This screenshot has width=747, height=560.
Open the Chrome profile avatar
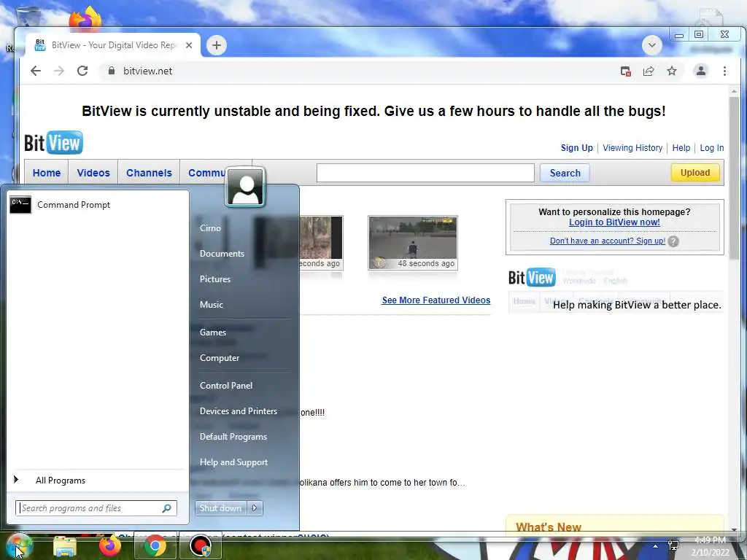pos(701,71)
